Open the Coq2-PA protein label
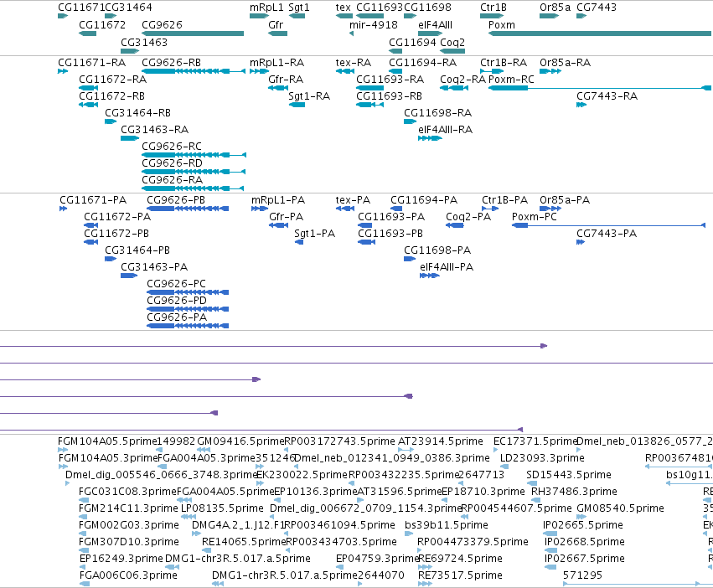 click(x=468, y=217)
